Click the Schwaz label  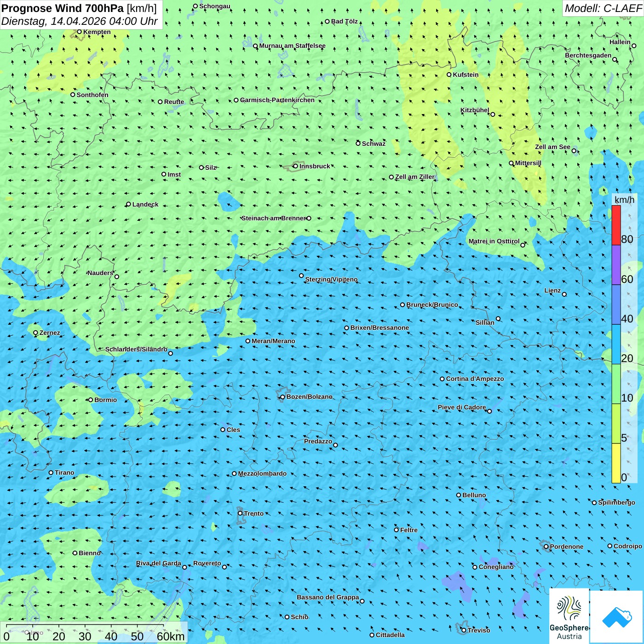tap(374, 144)
